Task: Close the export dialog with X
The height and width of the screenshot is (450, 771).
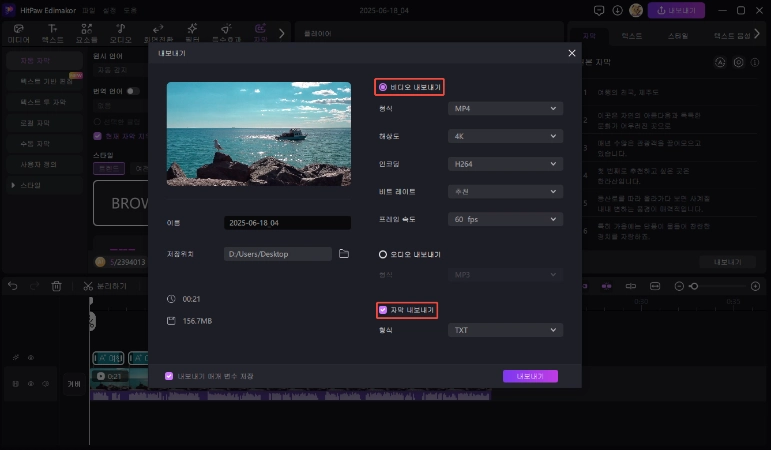Action: [x=572, y=53]
